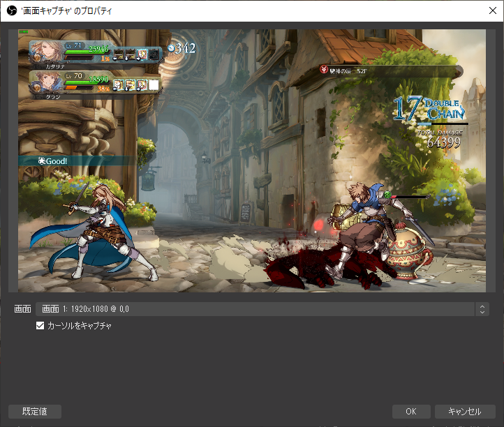Click the キャンセル button
The height and width of the screenshot is (427, 504).
(465, 411)
